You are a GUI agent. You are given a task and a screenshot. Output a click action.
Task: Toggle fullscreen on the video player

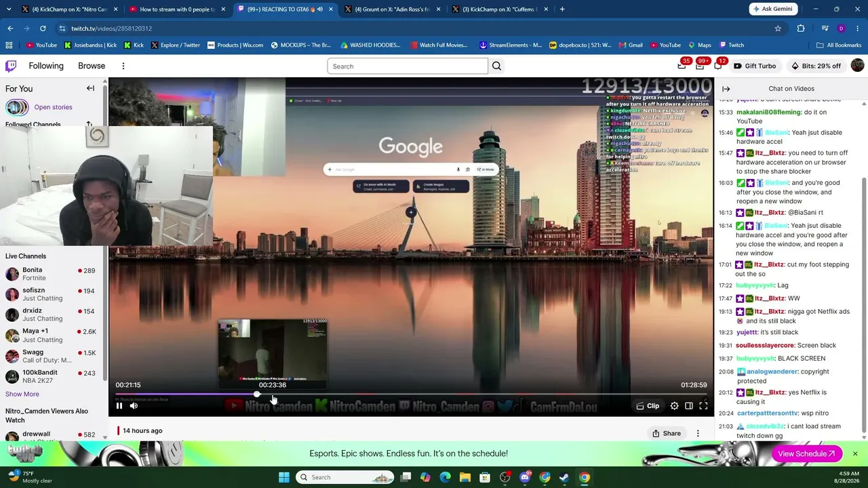703,406
